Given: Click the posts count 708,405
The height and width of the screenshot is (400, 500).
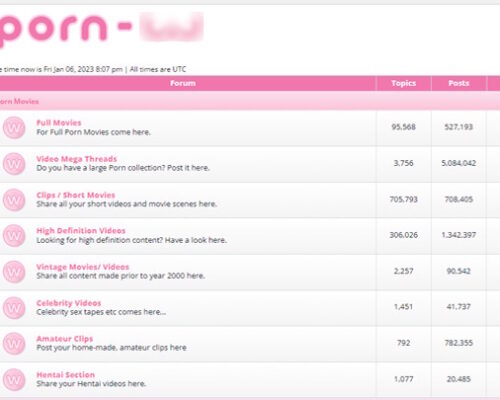Looking at the screenshot, I should pos(459,199).
